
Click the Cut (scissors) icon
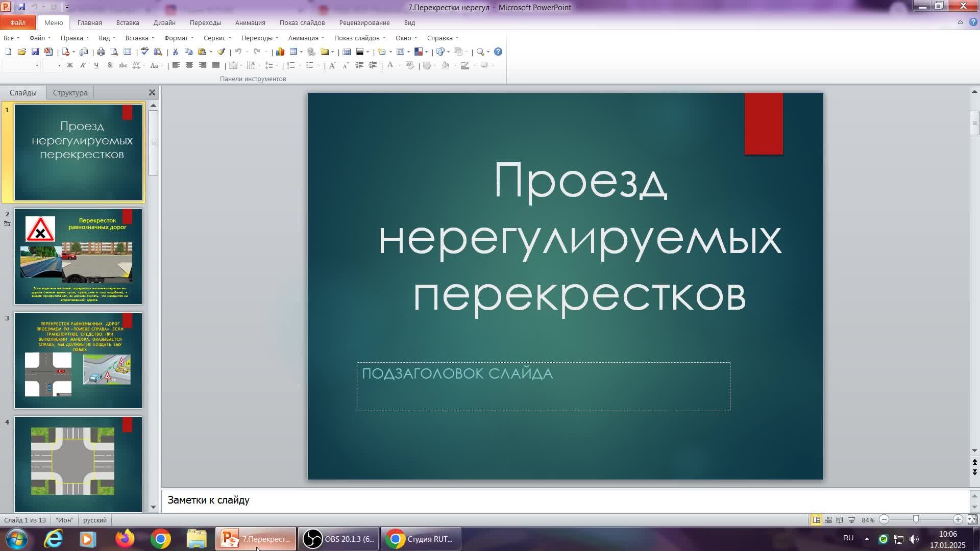pos(175,52)
